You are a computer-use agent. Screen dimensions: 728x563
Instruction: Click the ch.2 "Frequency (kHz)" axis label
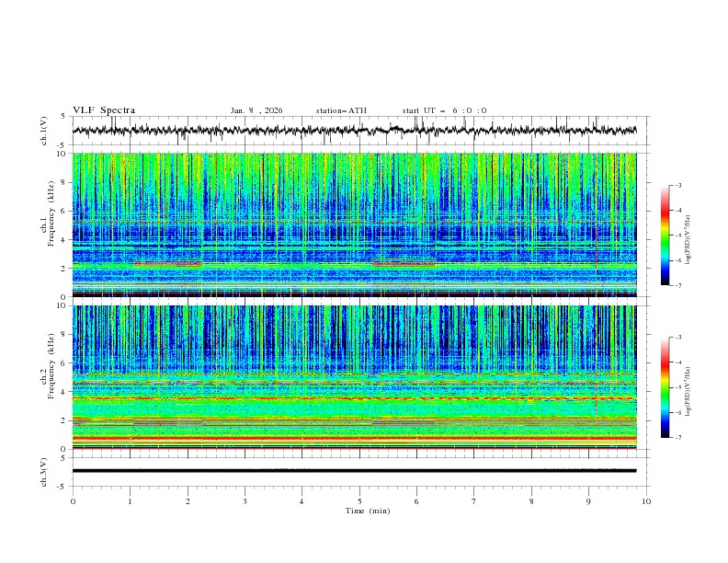(x=51, y=366)
